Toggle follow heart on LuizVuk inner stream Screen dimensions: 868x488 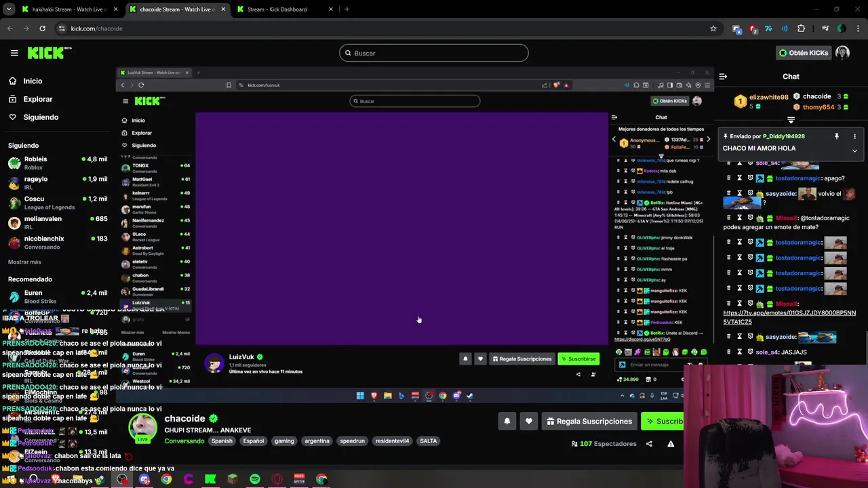[480, 359]
